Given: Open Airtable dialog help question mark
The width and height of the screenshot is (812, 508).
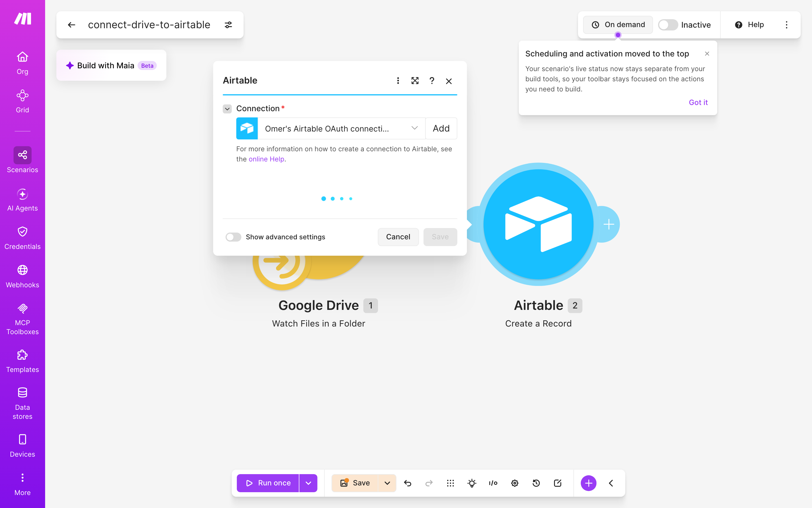Looking at the screenshot, I should 432,81.
